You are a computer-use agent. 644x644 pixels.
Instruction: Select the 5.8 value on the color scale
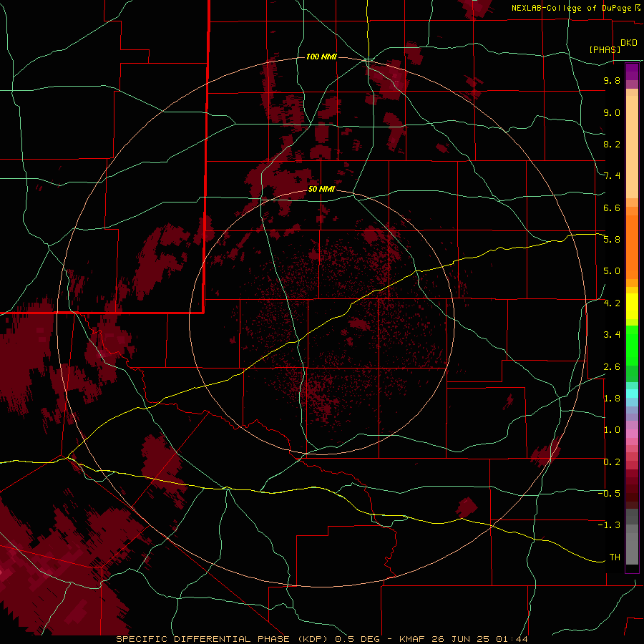pos(612,240)
